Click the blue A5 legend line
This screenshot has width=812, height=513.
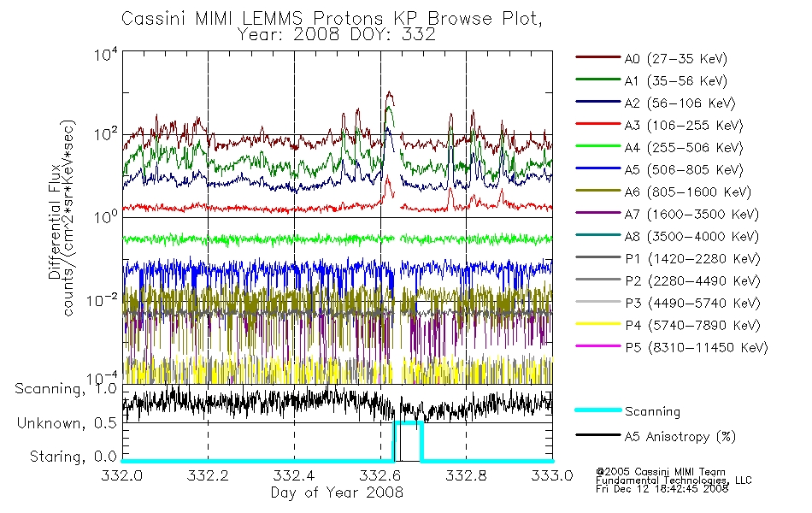(x=597, y=168)
